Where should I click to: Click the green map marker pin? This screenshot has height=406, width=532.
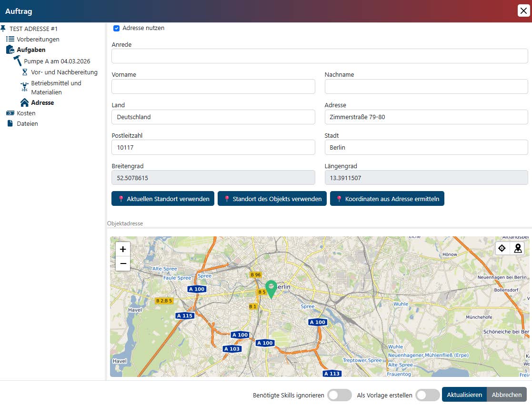tap(271, 288)
